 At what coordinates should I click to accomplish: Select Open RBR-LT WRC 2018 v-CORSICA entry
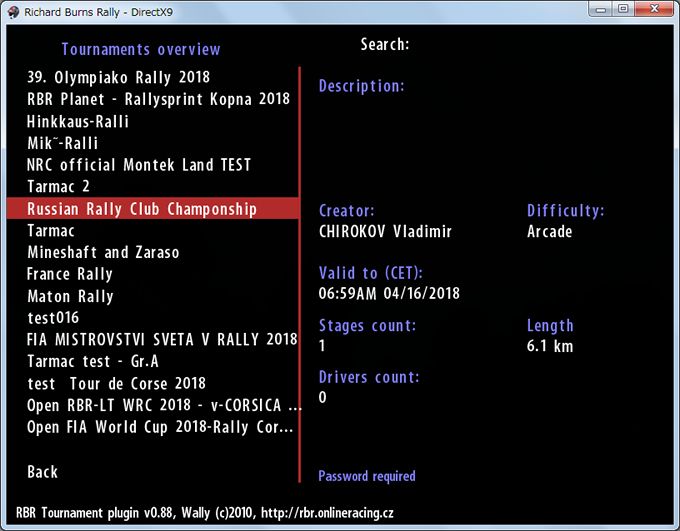[x=164, y=405]
